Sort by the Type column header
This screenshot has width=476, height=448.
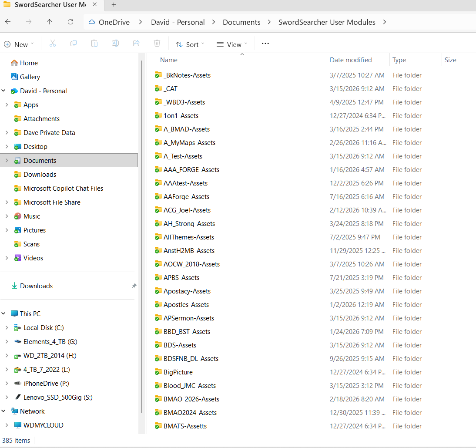click(399, 60)
